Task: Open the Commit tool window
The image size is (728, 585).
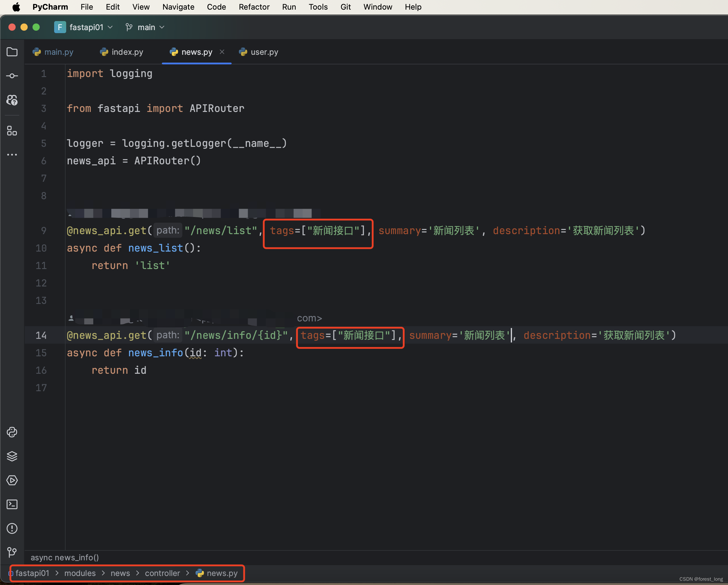Action: 12,75
